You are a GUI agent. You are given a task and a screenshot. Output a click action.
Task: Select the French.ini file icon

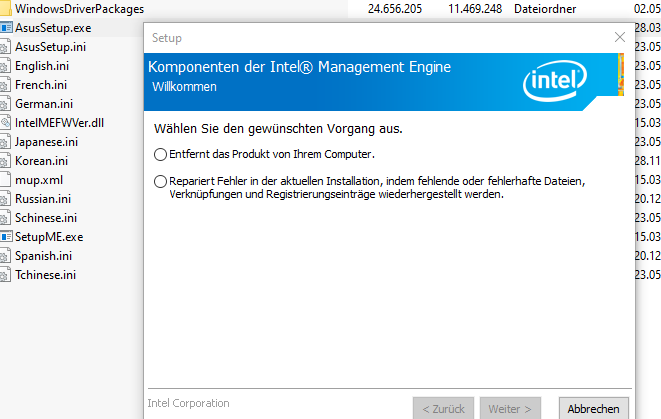tap(5, 85)
